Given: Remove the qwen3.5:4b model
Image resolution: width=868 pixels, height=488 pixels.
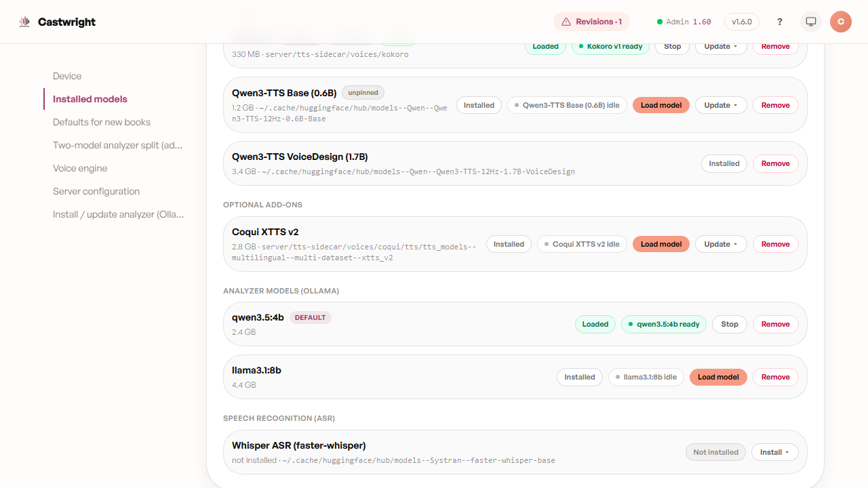Looking at the screenshot, I should (x=776, y=324).
